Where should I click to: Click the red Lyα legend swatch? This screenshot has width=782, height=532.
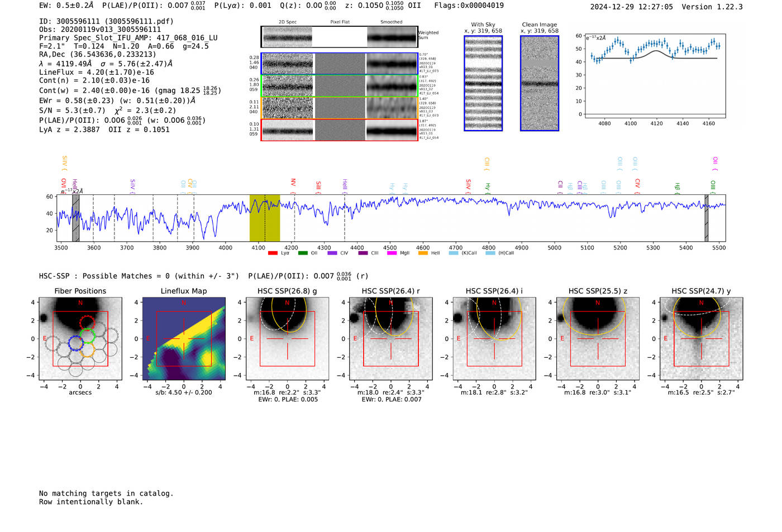click(273, 253)
